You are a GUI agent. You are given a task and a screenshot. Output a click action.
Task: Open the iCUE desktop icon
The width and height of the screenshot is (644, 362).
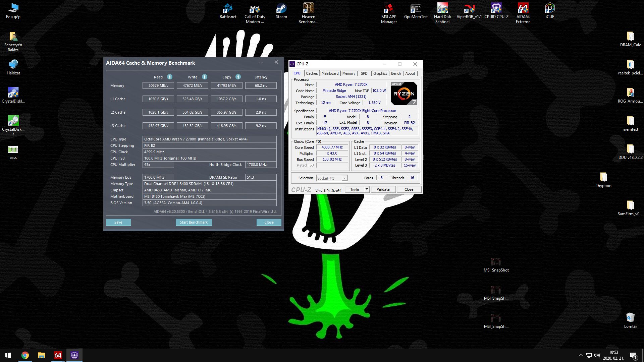[550, 11]
